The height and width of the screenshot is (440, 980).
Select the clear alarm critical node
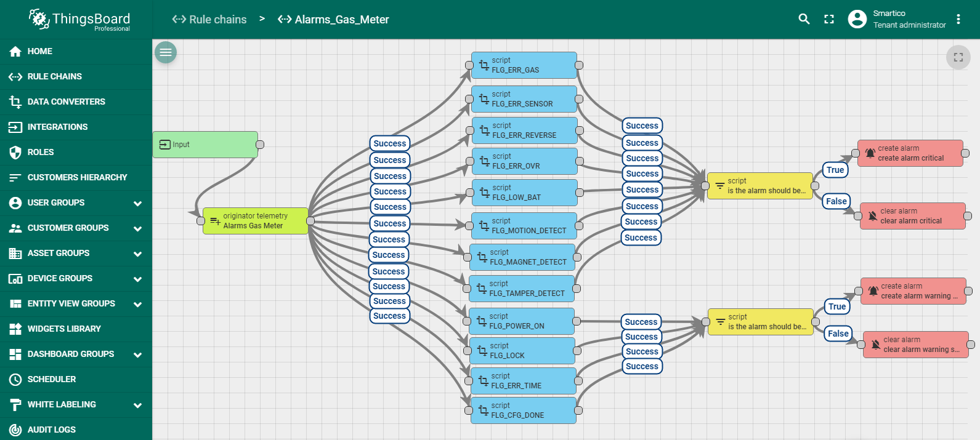pyautogui.click(x=912, y=216)
